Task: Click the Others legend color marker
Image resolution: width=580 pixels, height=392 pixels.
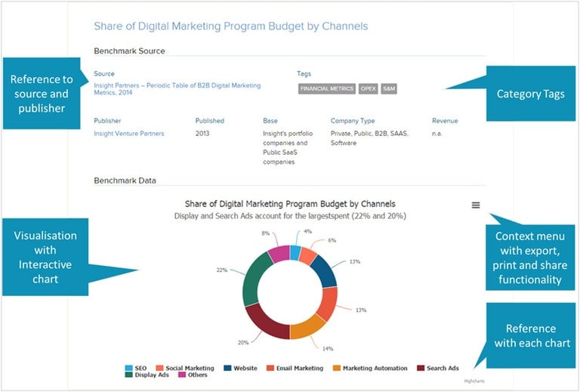Action: click(182, 375)
